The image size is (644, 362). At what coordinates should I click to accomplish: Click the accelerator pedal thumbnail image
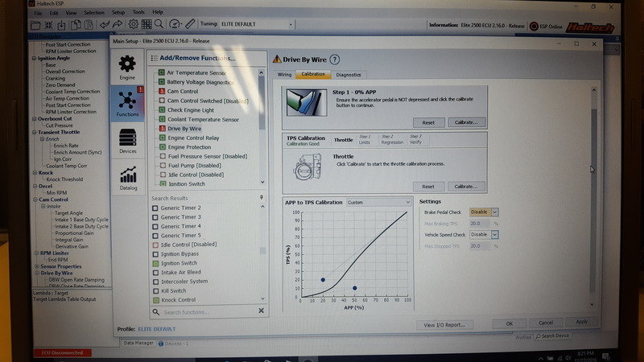(x=307, y=103)
